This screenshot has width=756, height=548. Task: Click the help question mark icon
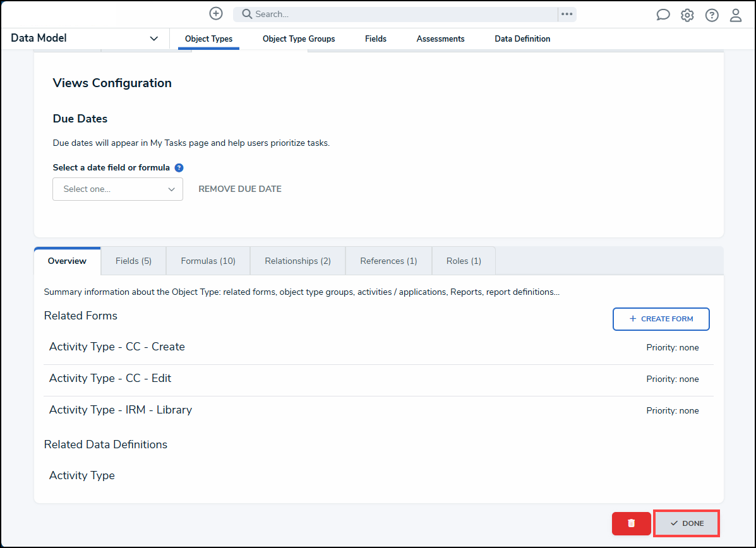coord(712,15)
